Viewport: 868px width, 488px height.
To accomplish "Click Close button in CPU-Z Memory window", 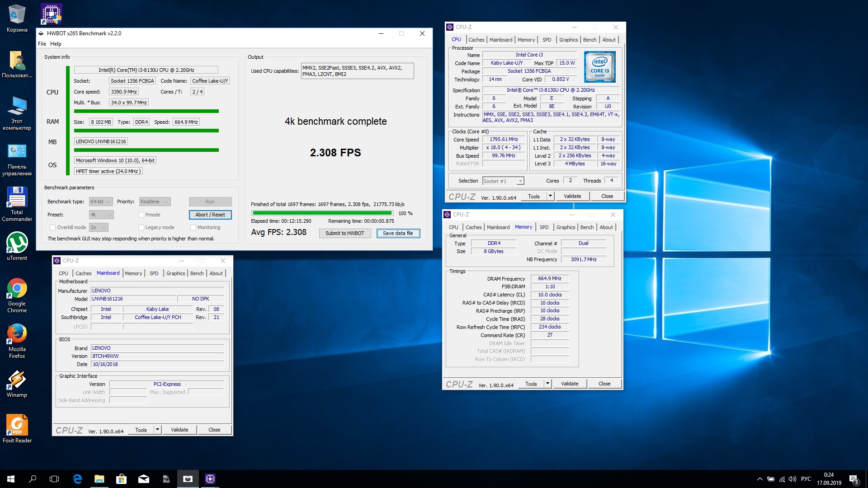I will click(604, 384).
